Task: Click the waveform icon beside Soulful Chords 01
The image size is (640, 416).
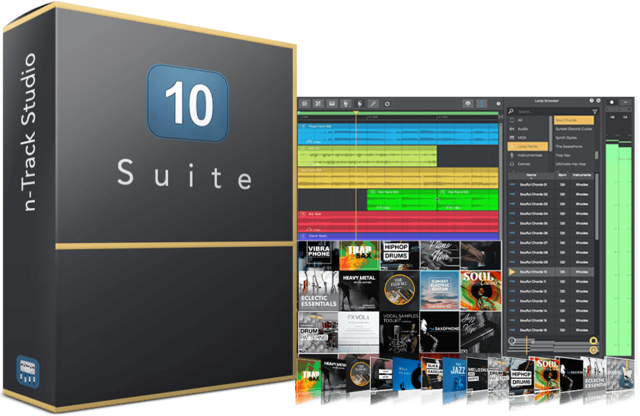Action: click(x=512, y=185)
